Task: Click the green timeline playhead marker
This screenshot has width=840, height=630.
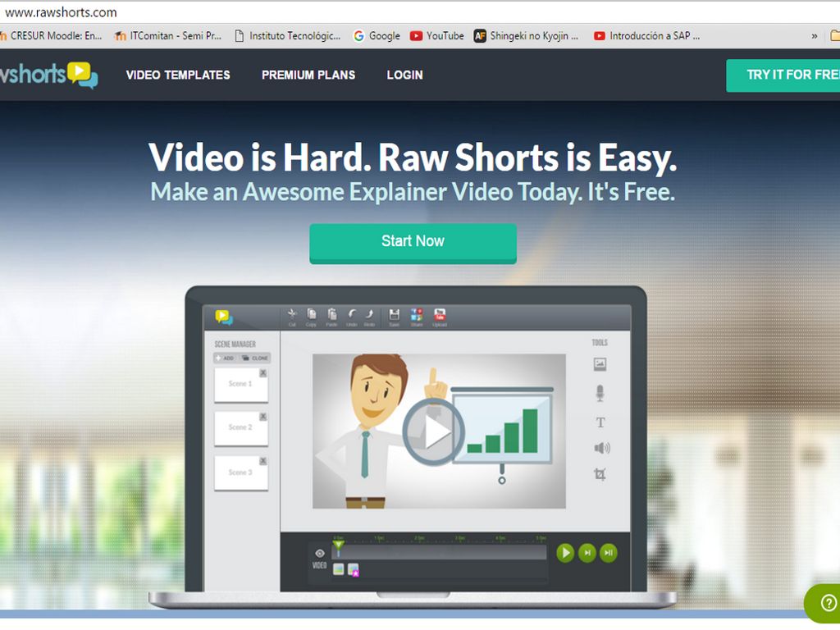Action: click(x=337, y=546)
